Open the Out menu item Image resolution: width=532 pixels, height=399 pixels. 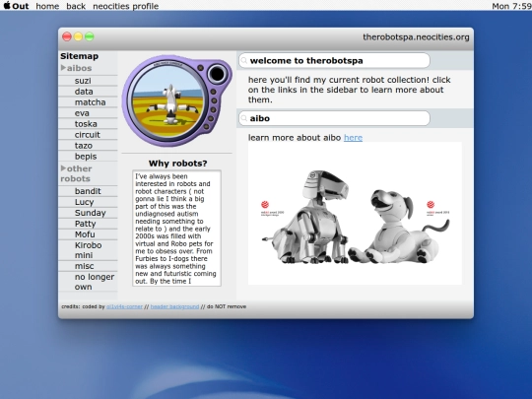click(21, 6)
